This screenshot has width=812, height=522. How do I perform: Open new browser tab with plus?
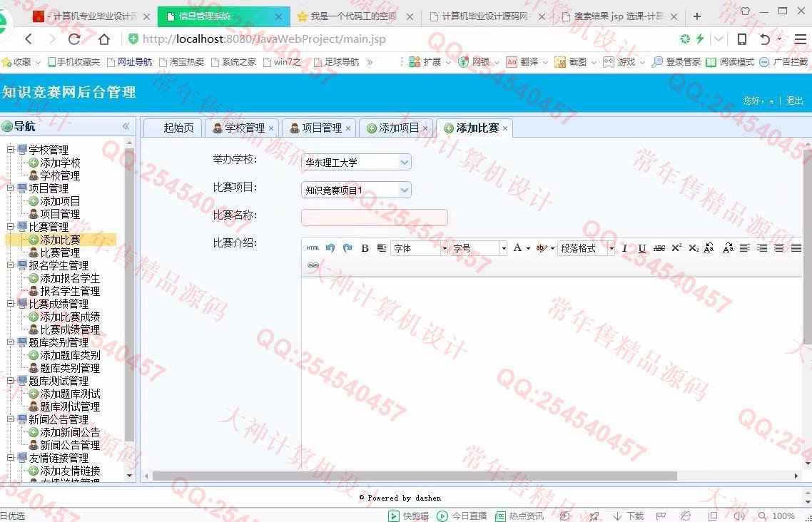pyautogui.click(x=697, y=16)
